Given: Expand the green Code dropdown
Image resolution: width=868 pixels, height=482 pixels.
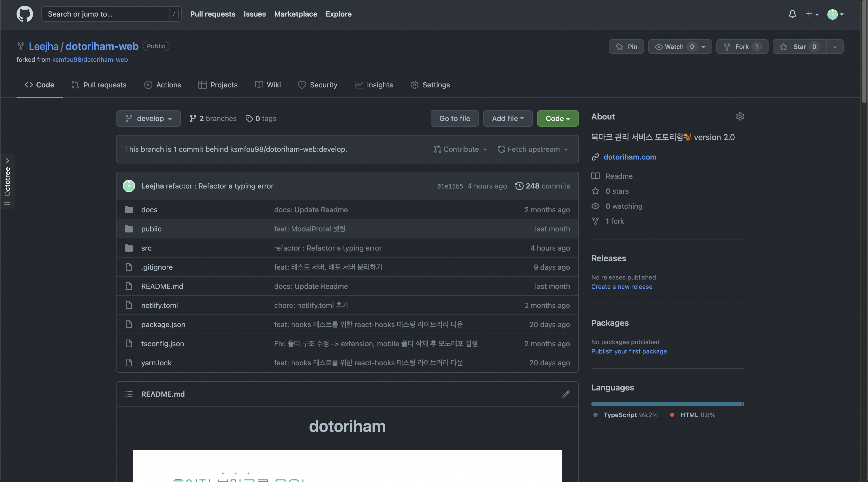Looking at the screenshot, I should 558,118.
